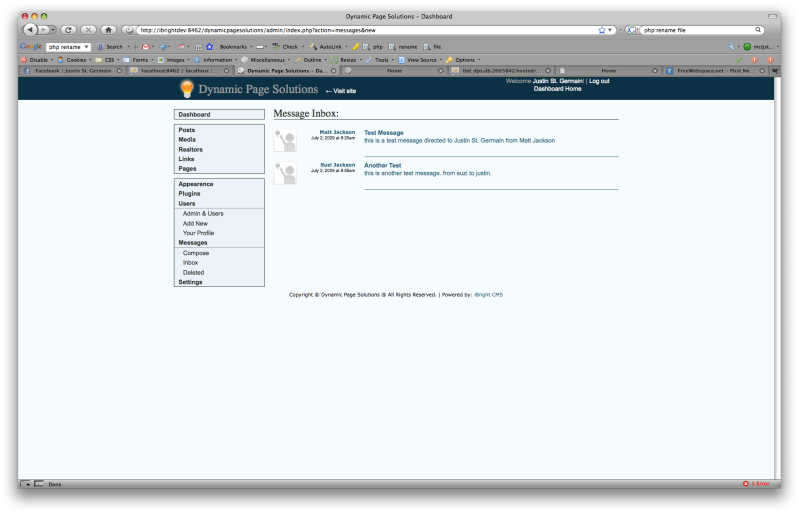Open the Cookies dropdown in developer toolbar
799x513 pixels.
point(74,60)
